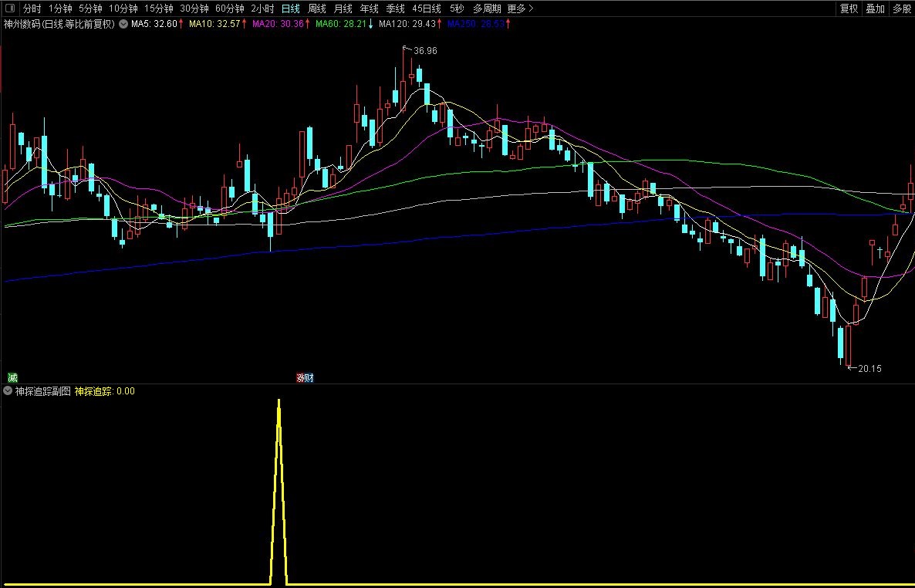
Task: Click the 神探追踪副图 sub-chart title
Action: (42, 391)
